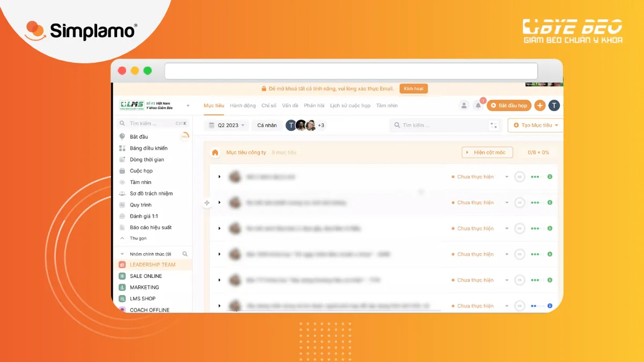Viewport: 644px width, 362px height.
Task: Click the grey person profile icon
Action: click(464, 106)
